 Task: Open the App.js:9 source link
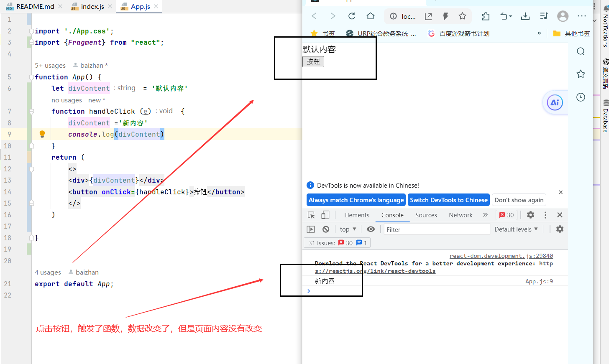[x=539, y=281]
